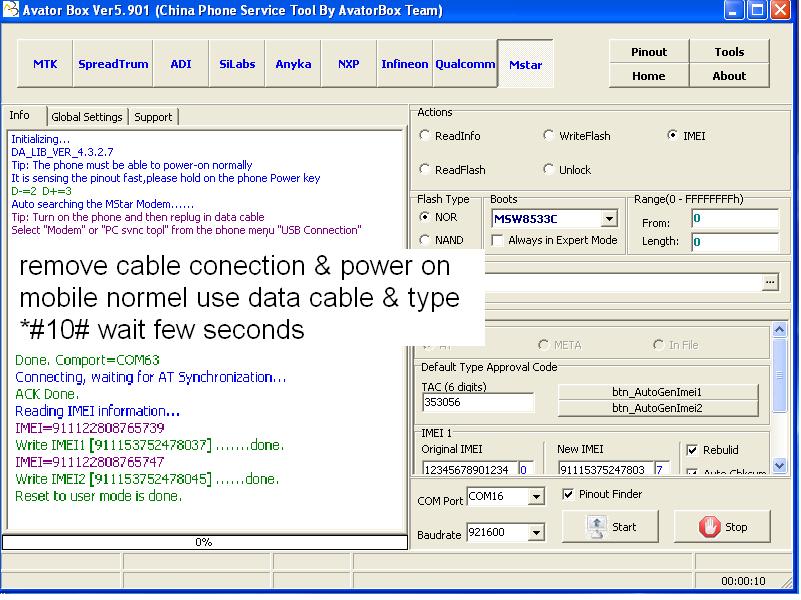This screenshot has width=801, height=600.
Task: Choose NOR flash type
Action: tap(424, 217)
